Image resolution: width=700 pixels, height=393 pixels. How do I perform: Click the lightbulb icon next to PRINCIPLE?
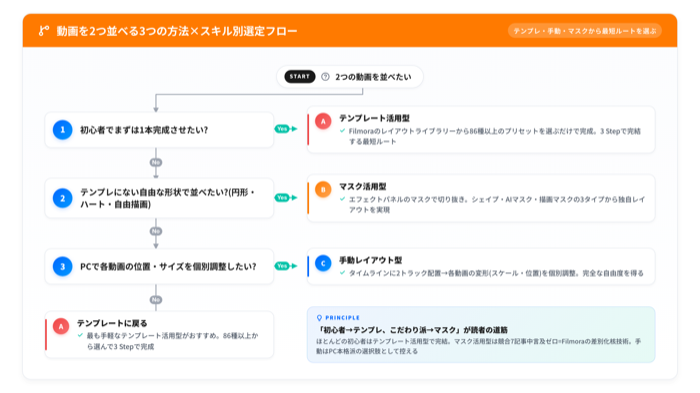(319, 318)
